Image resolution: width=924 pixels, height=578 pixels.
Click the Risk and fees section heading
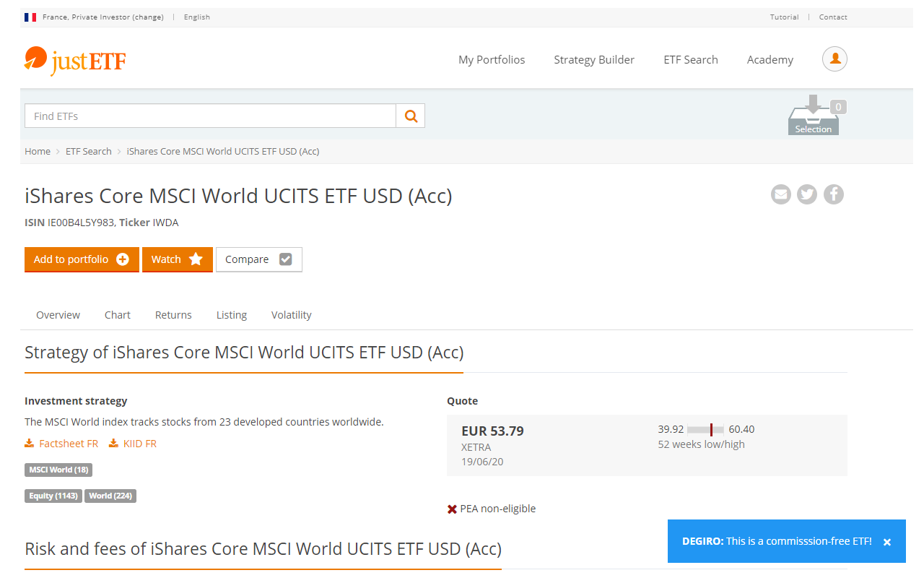[263, 549]
